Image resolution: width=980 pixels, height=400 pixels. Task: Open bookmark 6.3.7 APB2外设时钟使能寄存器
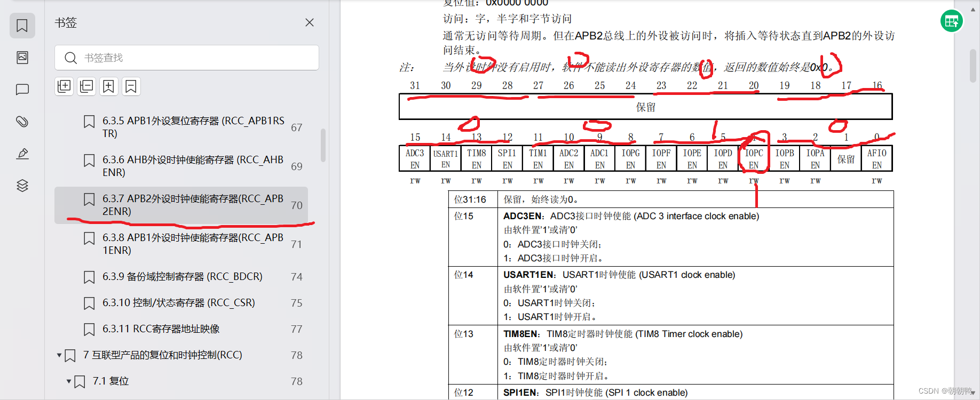181,205
